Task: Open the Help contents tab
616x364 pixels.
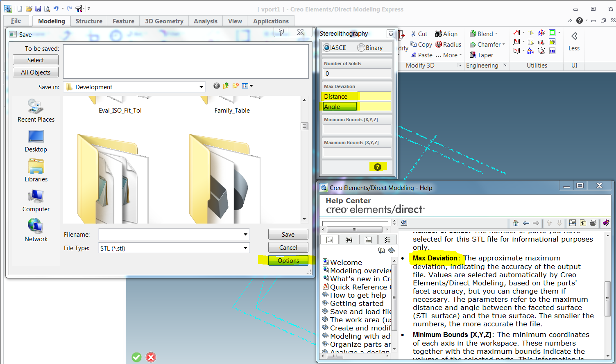Action: tap(330, 240)
